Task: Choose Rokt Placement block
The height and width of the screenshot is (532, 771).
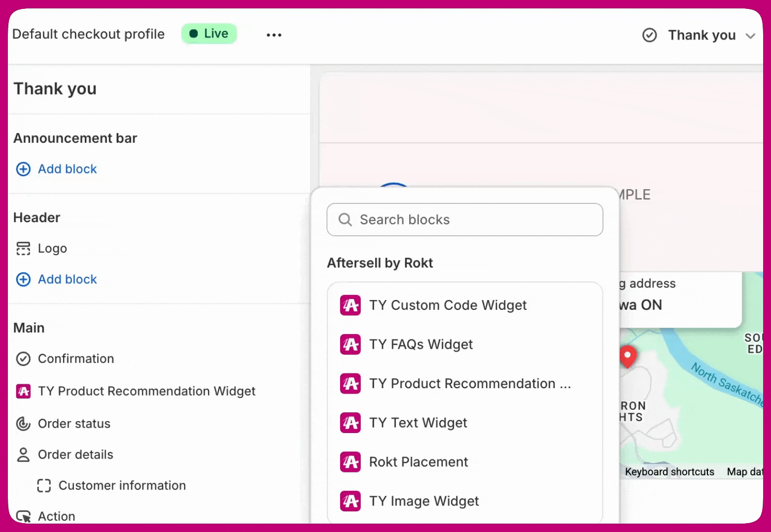Action: point(465,462)
